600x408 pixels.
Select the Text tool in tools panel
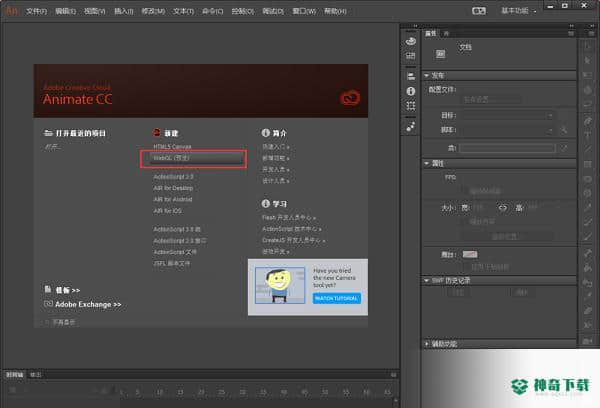coord(587,135)
